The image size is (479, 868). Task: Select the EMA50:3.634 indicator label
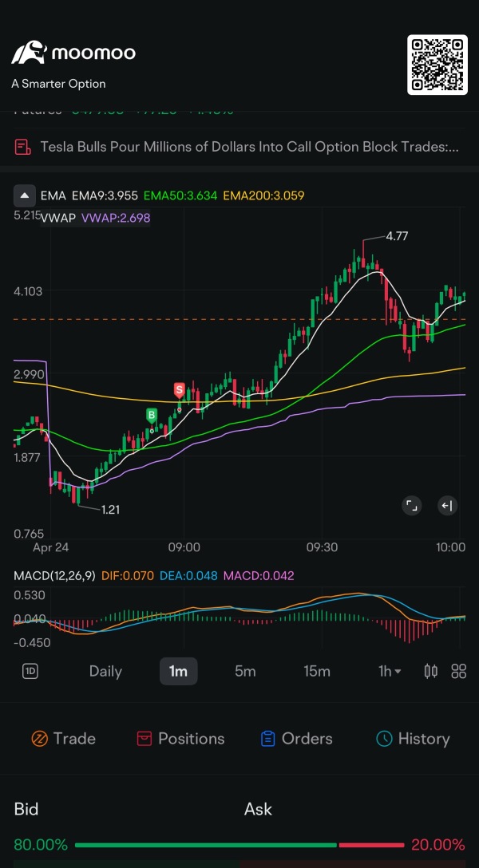click(x=181, y=195)
